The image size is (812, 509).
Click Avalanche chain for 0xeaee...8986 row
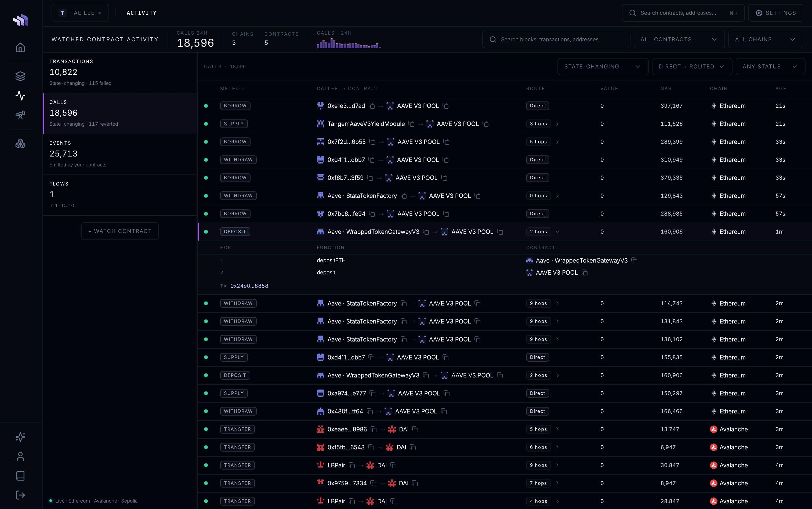(x=729, y=429)
